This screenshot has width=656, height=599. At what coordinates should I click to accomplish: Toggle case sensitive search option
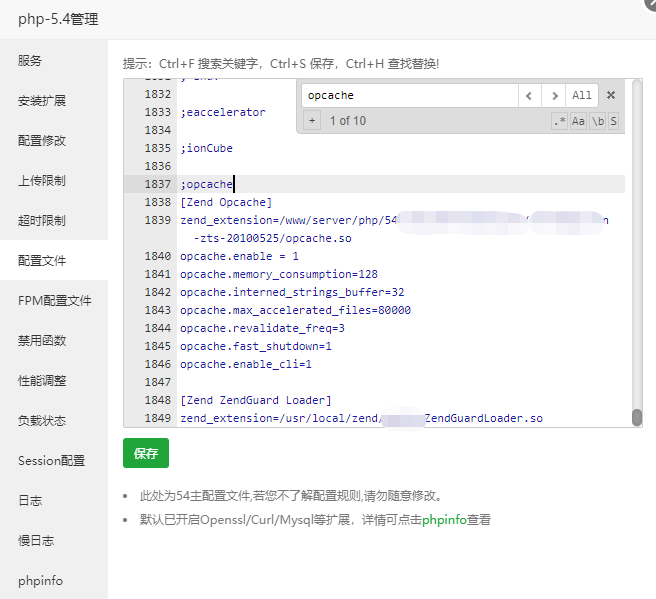(579, 121)
